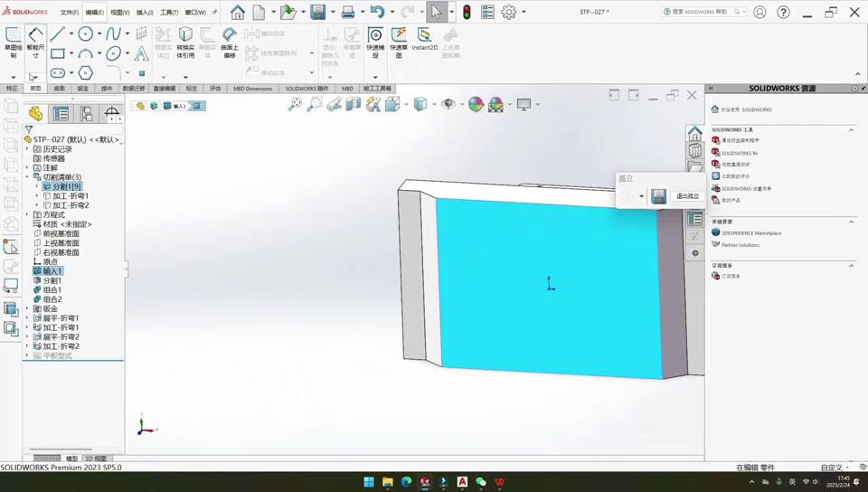Viewport: 868px width, 492px height.
Task: Select the sketch text tool
Action: 141,53
